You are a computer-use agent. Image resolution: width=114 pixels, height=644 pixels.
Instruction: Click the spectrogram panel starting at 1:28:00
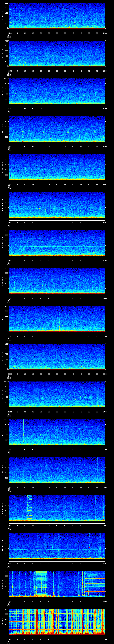57,584
